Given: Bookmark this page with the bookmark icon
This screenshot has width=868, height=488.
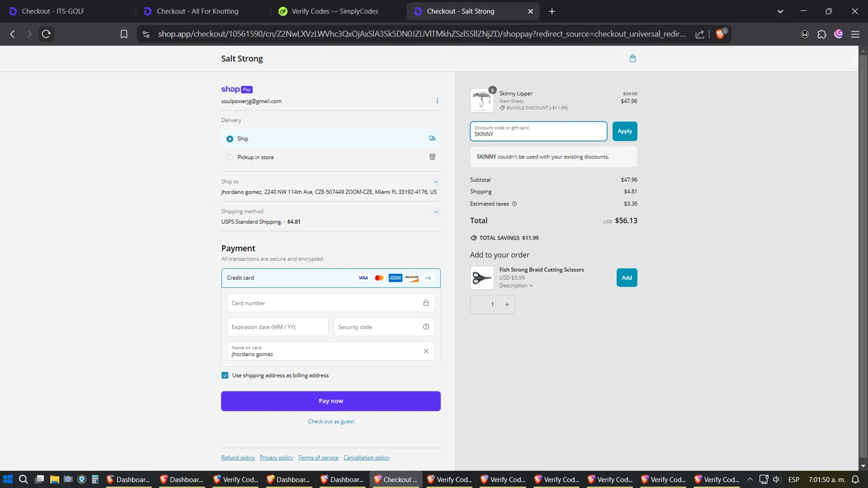Looking at the screenshot, I should coord(124,34).
